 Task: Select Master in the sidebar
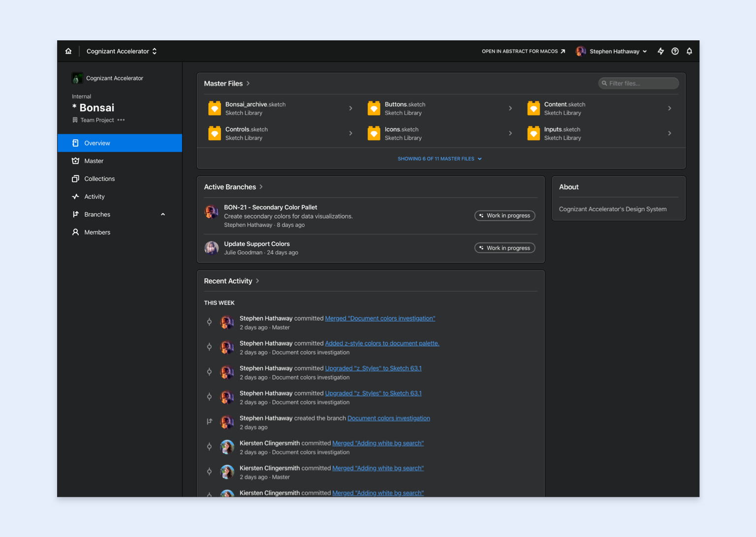tap(120, 161)
